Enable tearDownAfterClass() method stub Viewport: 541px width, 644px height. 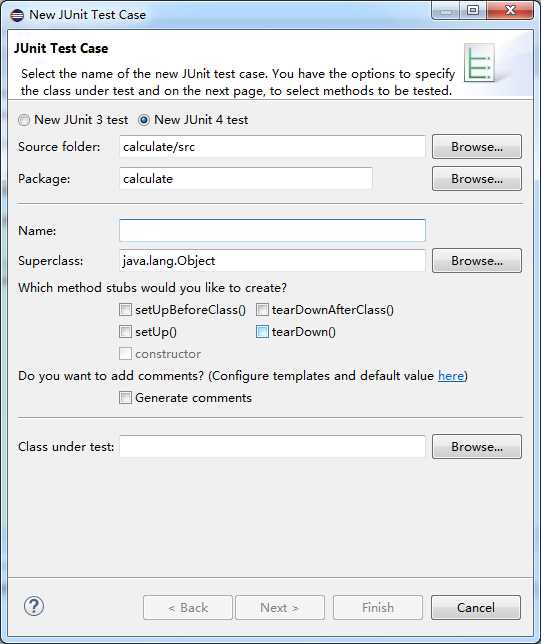pyautogui.click(x=262, y=309)
